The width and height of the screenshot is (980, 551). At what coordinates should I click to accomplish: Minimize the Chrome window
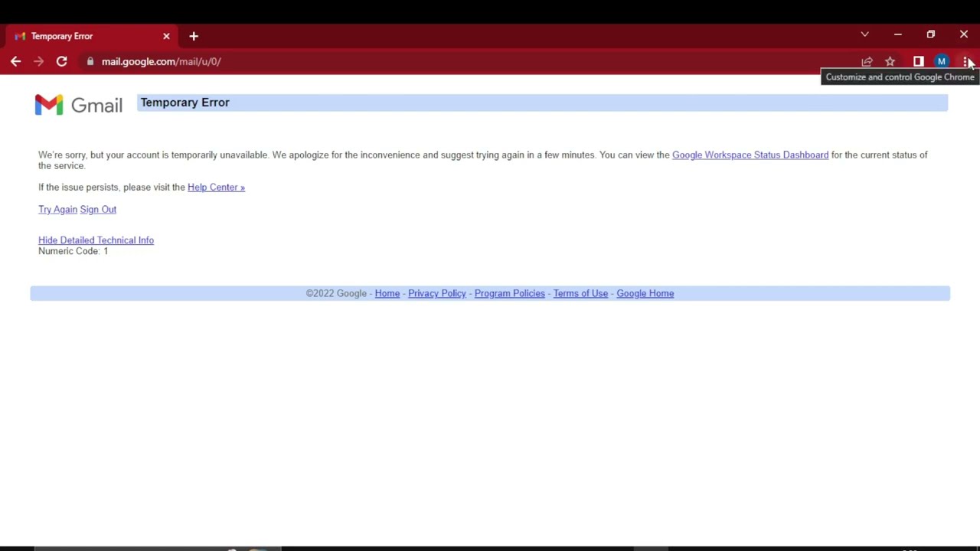898,34
